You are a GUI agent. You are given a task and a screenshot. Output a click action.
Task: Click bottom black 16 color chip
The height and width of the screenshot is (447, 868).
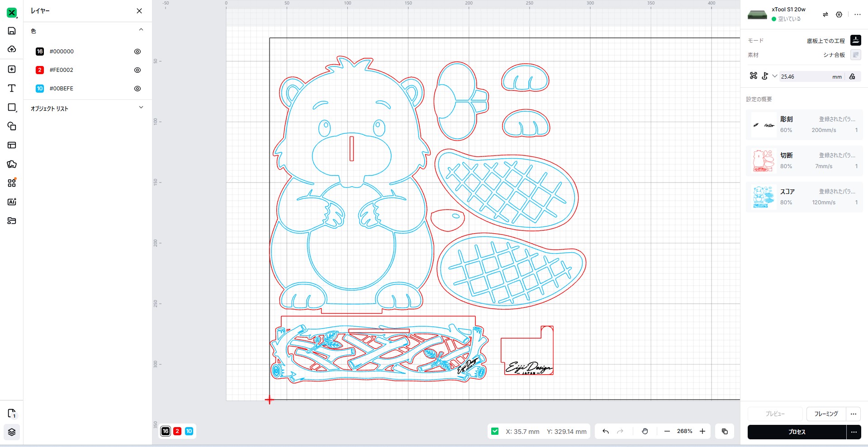tap(166, 431)
